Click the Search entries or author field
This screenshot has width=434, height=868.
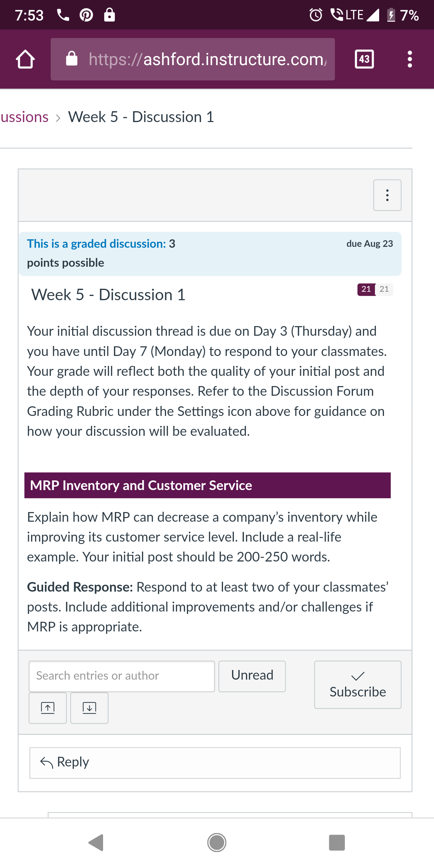[122, 676]
